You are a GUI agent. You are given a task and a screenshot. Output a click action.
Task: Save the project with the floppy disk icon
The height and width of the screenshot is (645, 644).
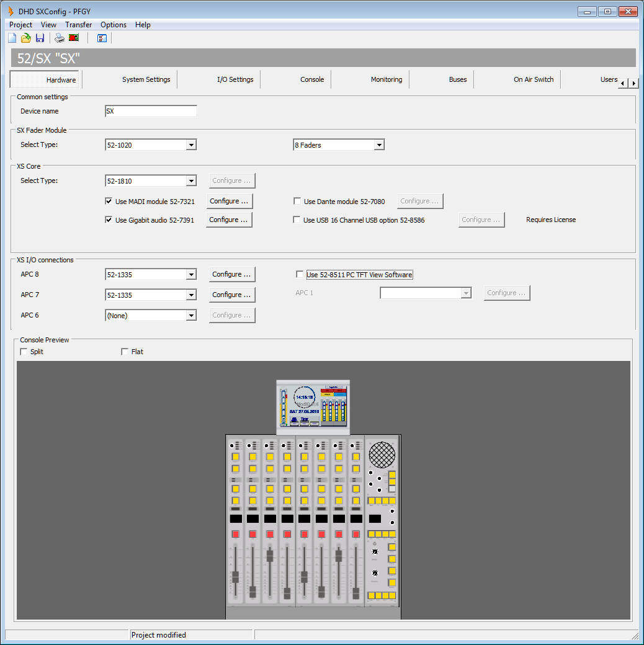tap(40, 38)
